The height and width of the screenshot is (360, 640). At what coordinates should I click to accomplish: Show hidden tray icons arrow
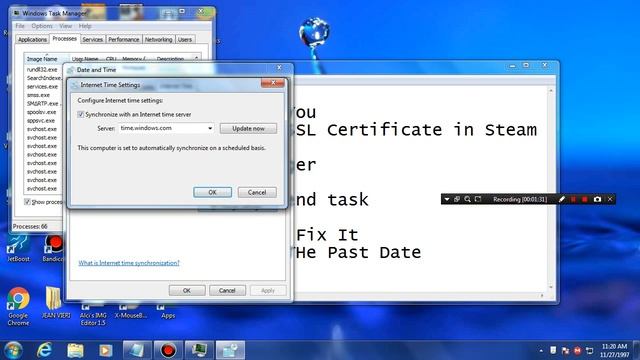(x=541, y=351)
